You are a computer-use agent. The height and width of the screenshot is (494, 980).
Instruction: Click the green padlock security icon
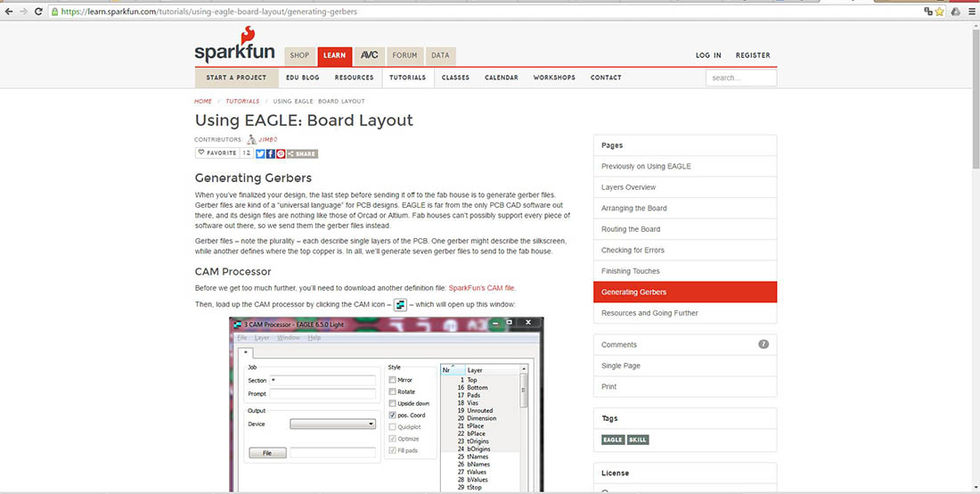[55, 12]
